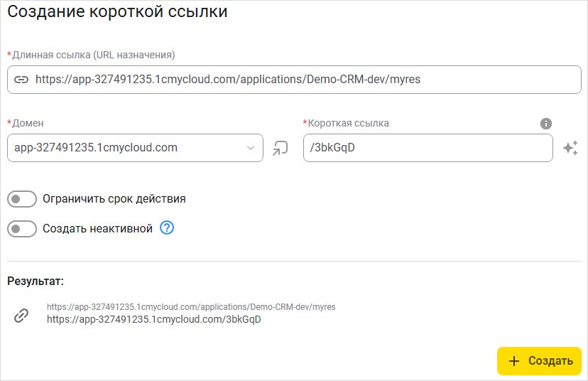Viewport: 588px width, 381px height.
Task: Click the Результат heading
Action: (36, 281)
